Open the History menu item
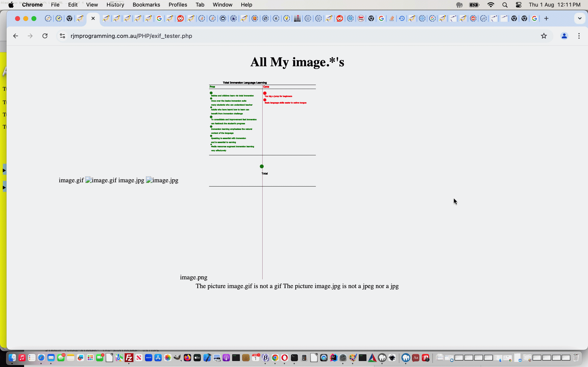This screenshot has width=588, height=367. point(115,5)
